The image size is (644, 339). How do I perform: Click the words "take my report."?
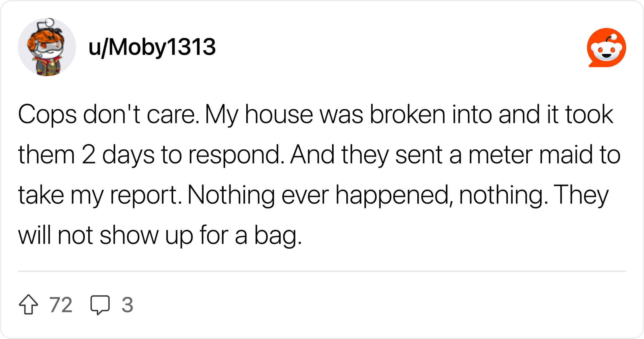click(100, 195)
